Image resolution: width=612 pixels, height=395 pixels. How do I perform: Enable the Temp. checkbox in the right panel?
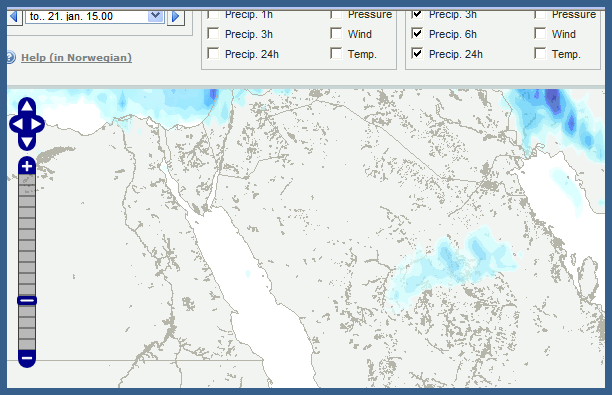pos(540,53)
